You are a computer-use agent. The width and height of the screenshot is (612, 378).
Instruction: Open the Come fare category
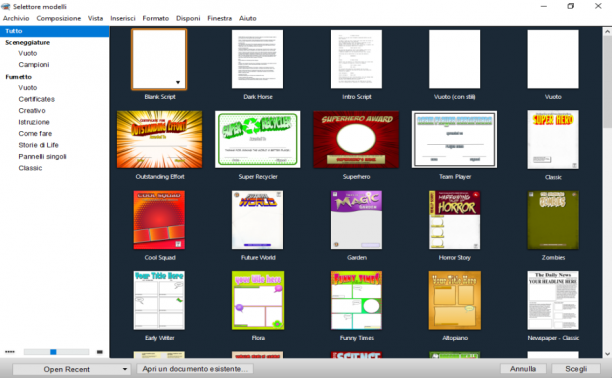(35, 134)
